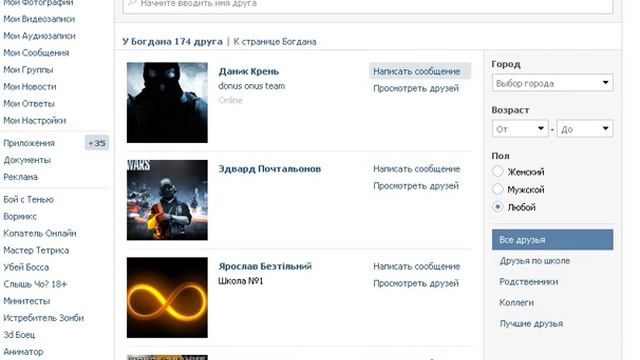Open Мои Новости in sidebar
640x360 pixels.
(x=29, y=87)
